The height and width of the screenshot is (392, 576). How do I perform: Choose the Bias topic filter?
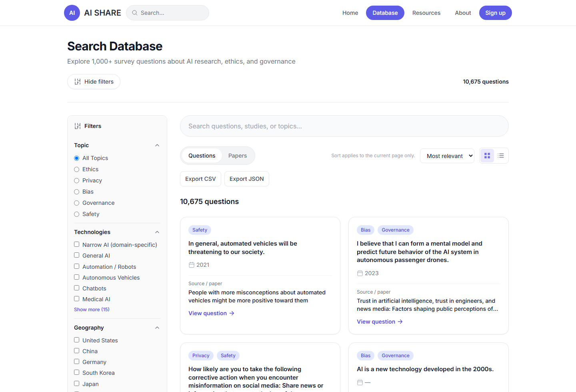pyautogui.click(x=77, y=192)
